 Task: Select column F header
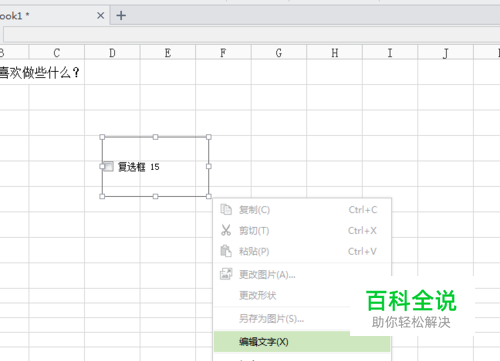point(223,53)
